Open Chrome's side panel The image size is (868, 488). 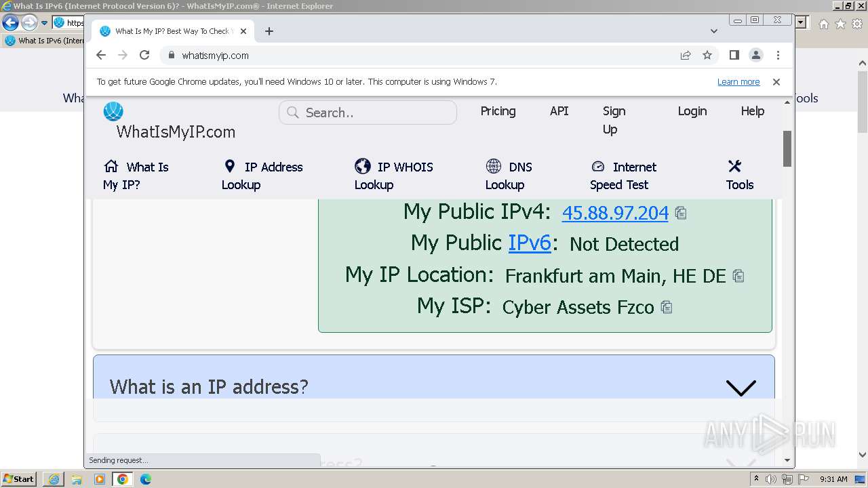coord(734,56)
